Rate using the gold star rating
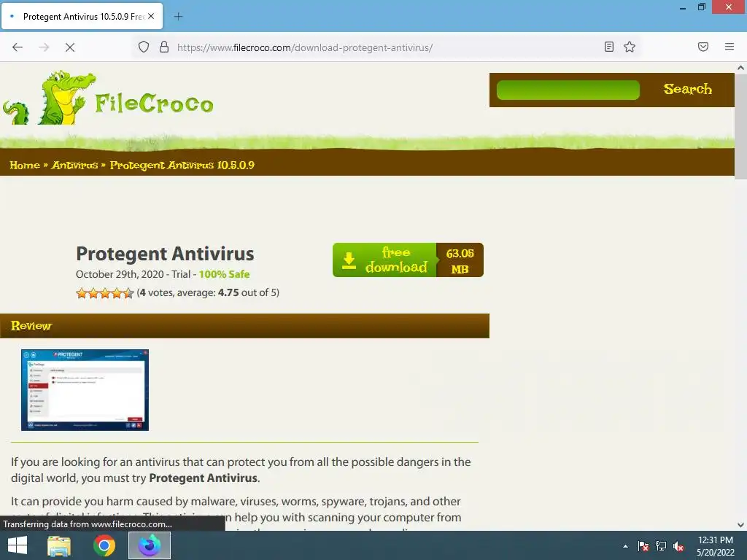This screenshot has width=747, height=560. click(105, 293)
